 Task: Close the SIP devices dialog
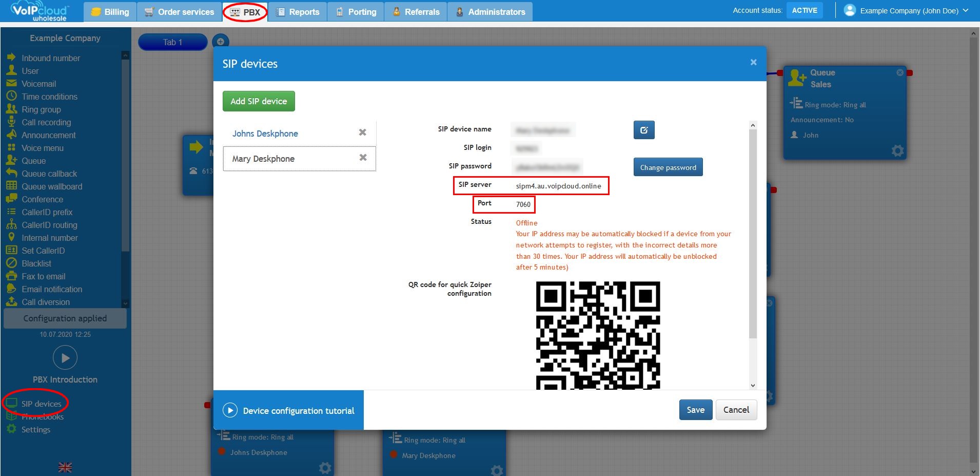pyautogui.click(x=753, y=62)
